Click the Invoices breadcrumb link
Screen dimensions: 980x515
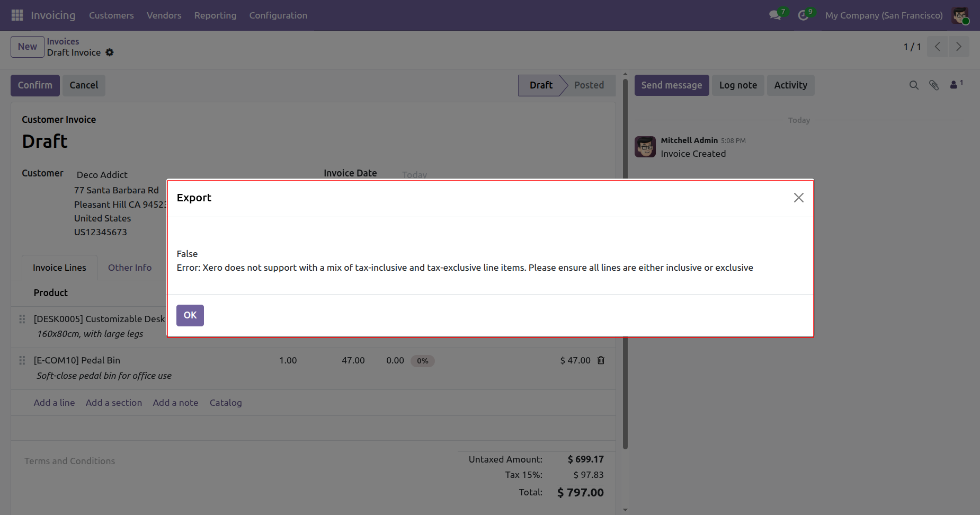(63, 41)
